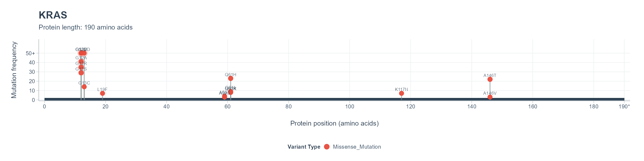Click the Variant Type legend title
The height and width of the screenshot is (161, 644).
[304, 147]
